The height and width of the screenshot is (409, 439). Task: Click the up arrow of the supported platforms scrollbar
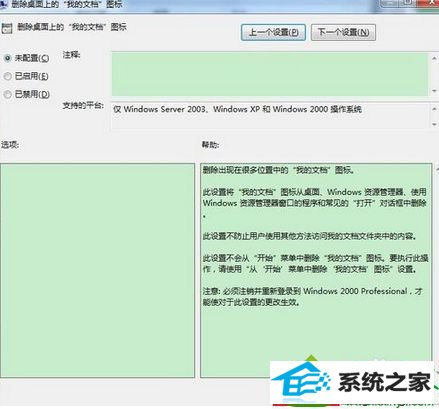point(434,109)
